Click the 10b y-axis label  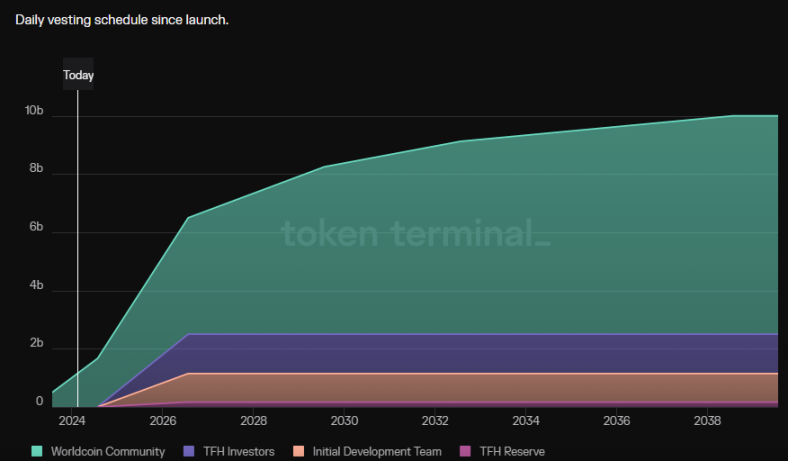click(34, 111)
